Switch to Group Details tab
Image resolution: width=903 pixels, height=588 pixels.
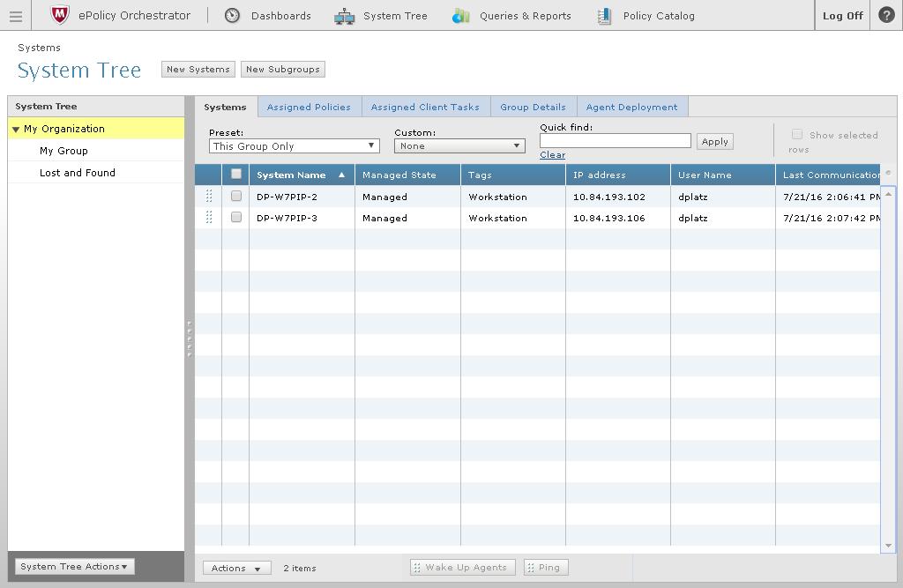[x=534, y=108]
